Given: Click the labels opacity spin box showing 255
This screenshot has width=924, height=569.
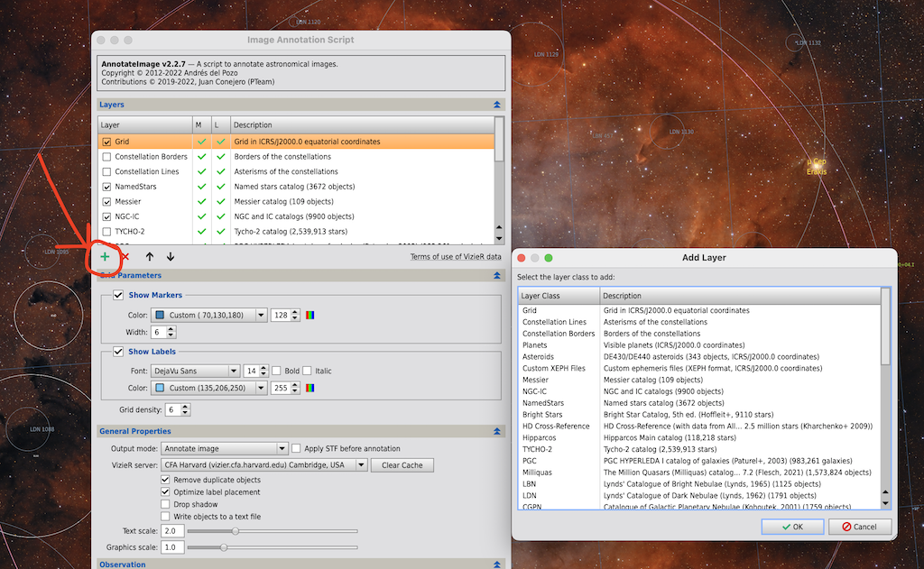Looking at the screenshot, I should point(285,388).
